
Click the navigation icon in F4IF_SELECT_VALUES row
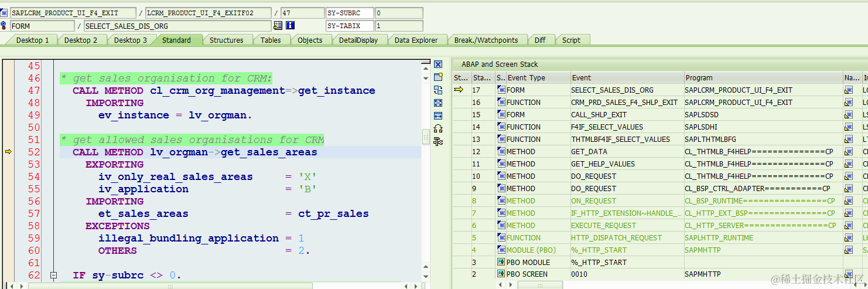849,127
